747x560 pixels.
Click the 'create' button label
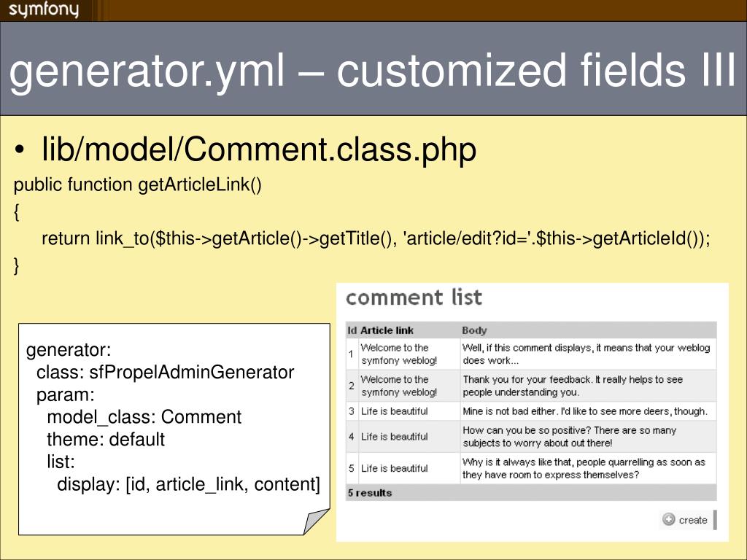693,520
